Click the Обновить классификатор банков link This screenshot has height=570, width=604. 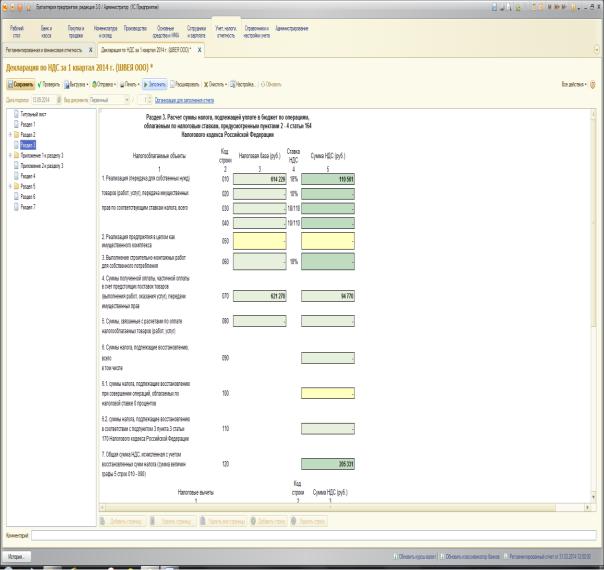470,557
